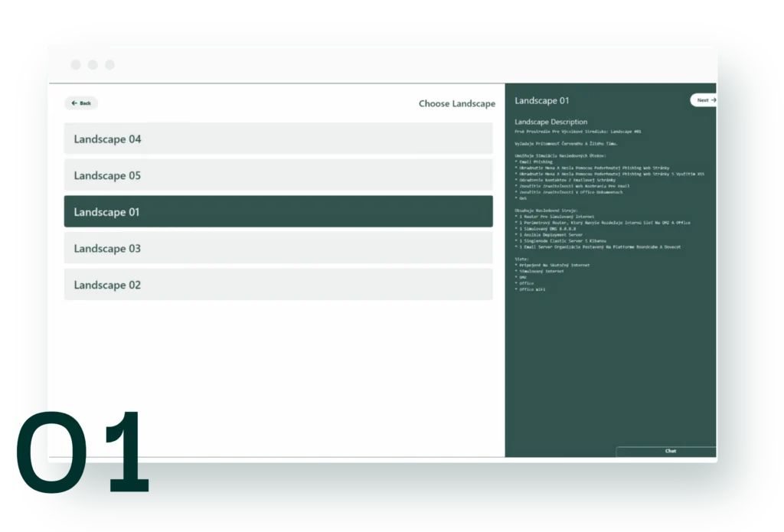The image size is (784, 532).
Task: Click the first gray window dot
Action: [x=76, y=64]
